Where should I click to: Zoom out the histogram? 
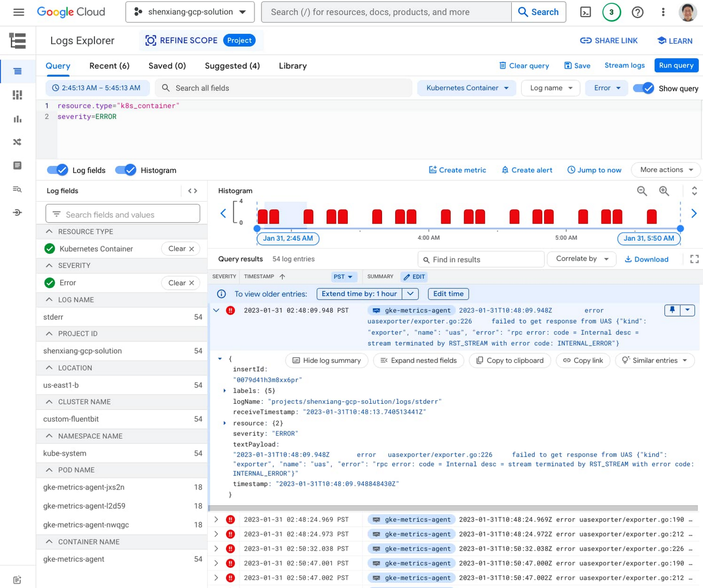click(x=642, y=191)
